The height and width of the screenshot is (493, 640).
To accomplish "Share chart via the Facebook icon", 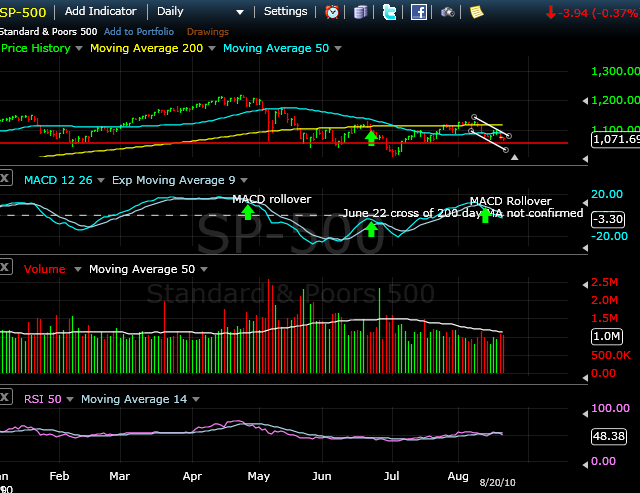I will (419, 12).
